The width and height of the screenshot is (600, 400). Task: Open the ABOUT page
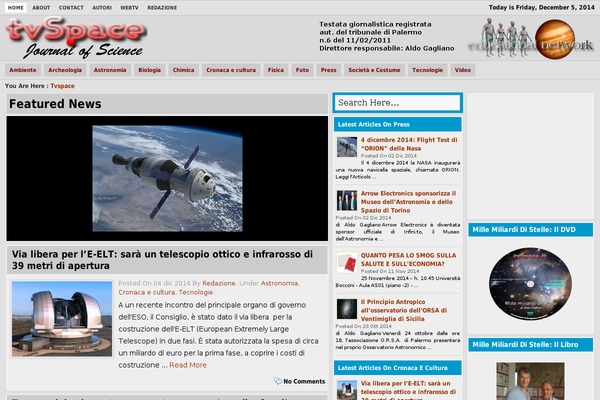pos(41,8)
